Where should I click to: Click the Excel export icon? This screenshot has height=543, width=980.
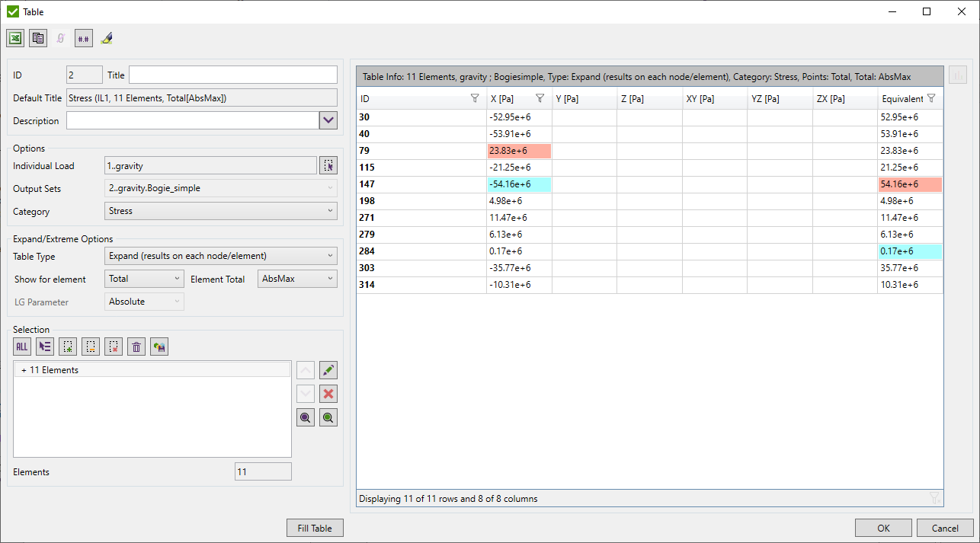(x=15, y=38)
